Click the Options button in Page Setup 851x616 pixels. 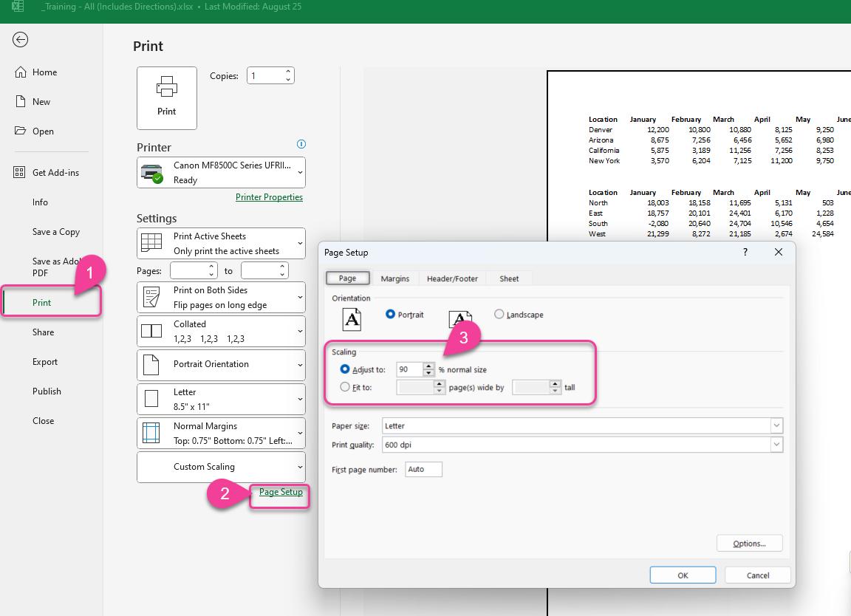click(x=749, y=543)
